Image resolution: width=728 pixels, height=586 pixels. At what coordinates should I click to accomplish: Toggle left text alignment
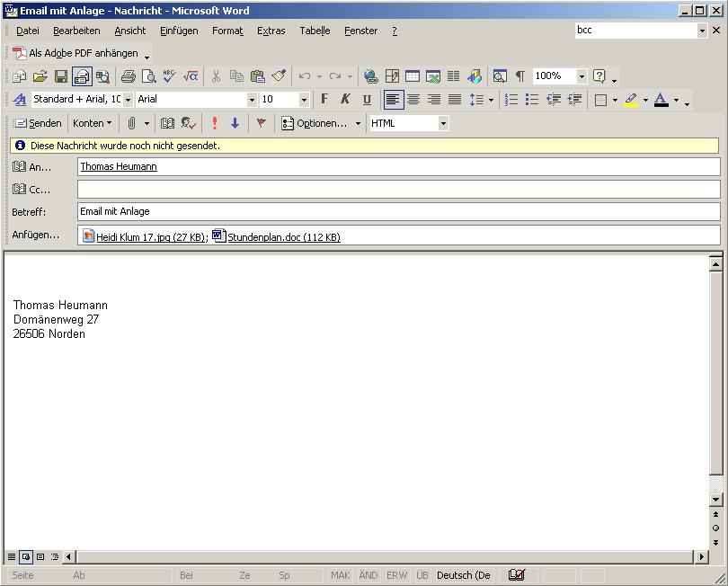click(x=393, y=100)
